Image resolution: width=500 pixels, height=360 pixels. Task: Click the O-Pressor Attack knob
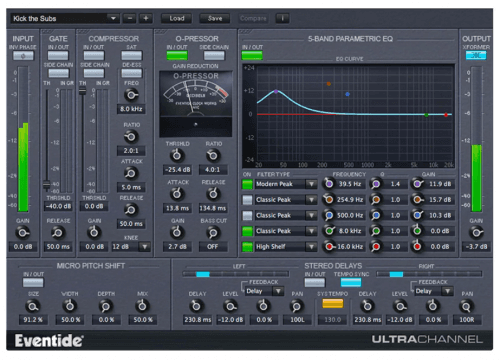click(177, 194)
